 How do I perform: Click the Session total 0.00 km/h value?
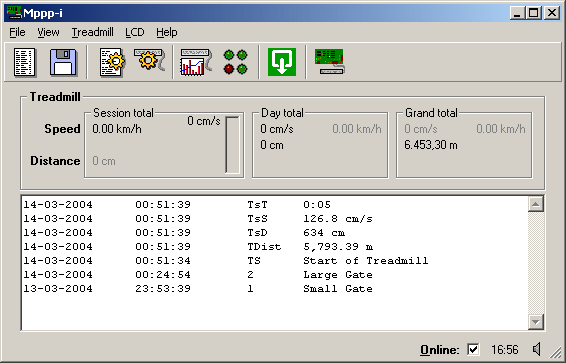click(x=117, y=129)
